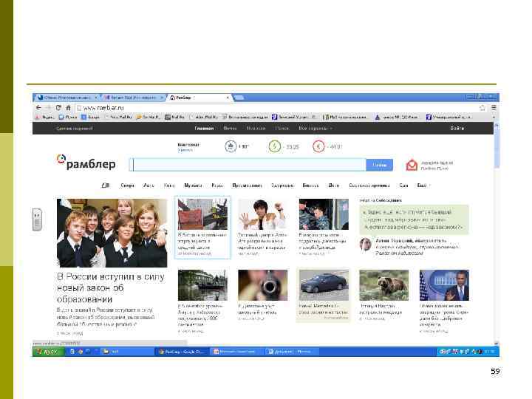532x399 pixels.
Task: Open the brown bear news thumbnail
Action: click(x=384, y=285)
